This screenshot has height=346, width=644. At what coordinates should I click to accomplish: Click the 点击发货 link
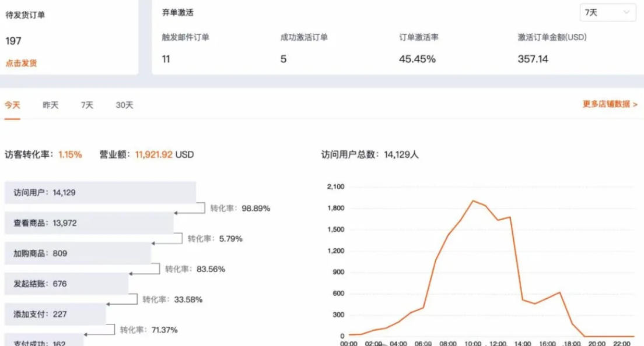point(21,63)
